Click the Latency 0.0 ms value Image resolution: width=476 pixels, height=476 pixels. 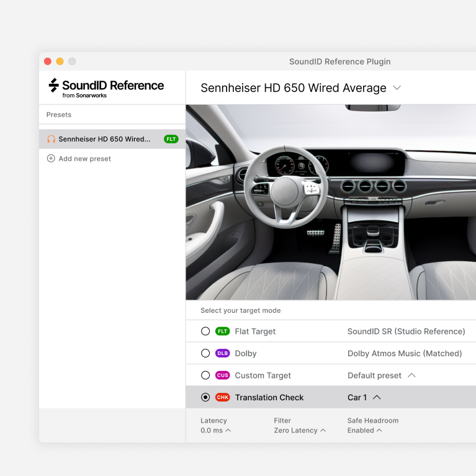[x=215, y=430]
